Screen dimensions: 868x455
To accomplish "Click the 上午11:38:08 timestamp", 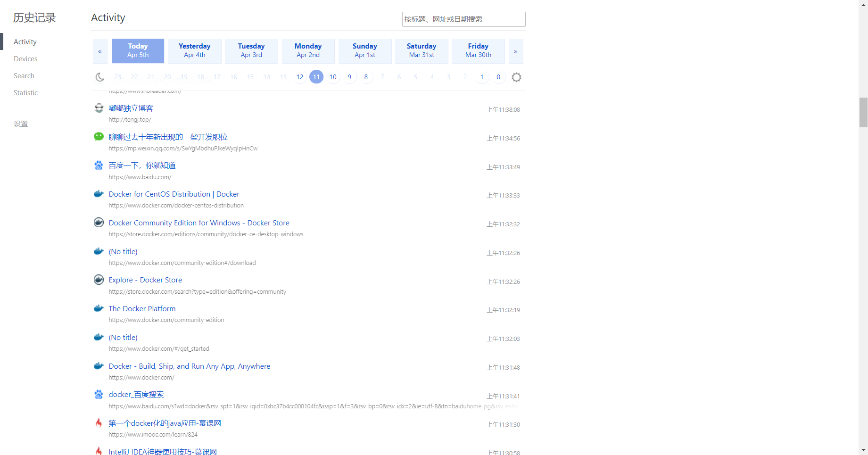I will (503, 110).
